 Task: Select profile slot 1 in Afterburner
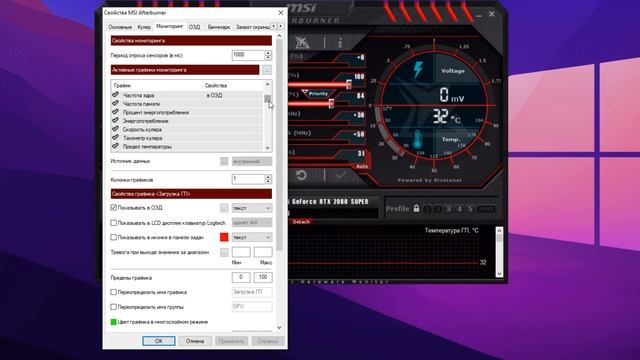[x=427, y=209]
